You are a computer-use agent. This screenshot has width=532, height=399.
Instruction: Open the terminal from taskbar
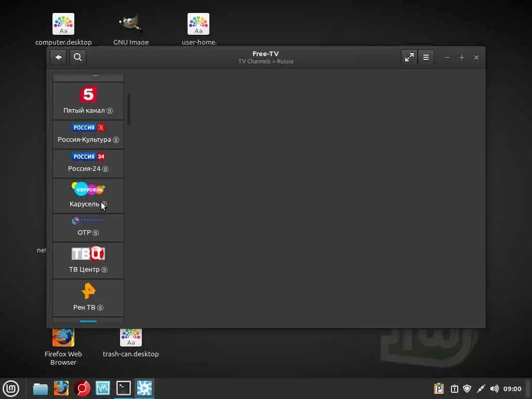click(x=124, y=389)
